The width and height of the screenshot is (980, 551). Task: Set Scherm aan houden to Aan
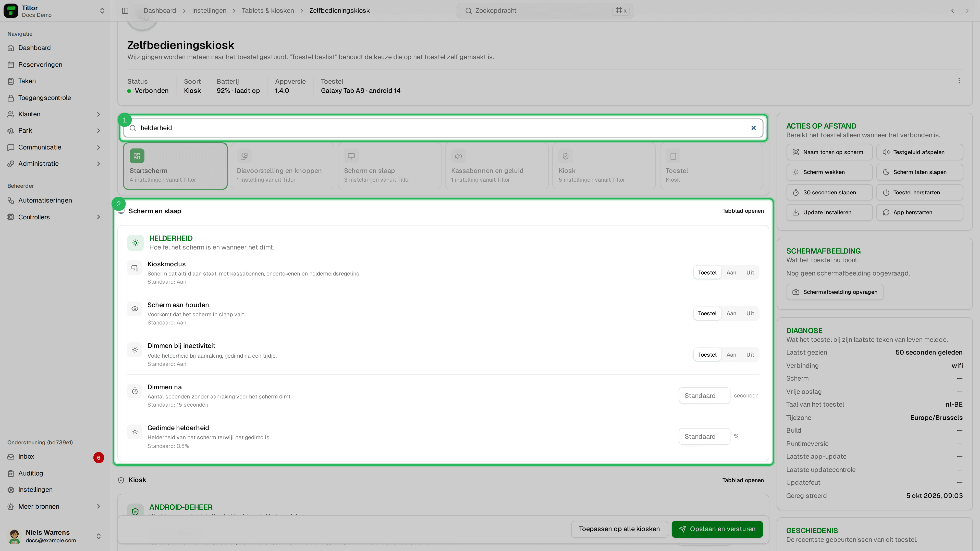(731, 313)
